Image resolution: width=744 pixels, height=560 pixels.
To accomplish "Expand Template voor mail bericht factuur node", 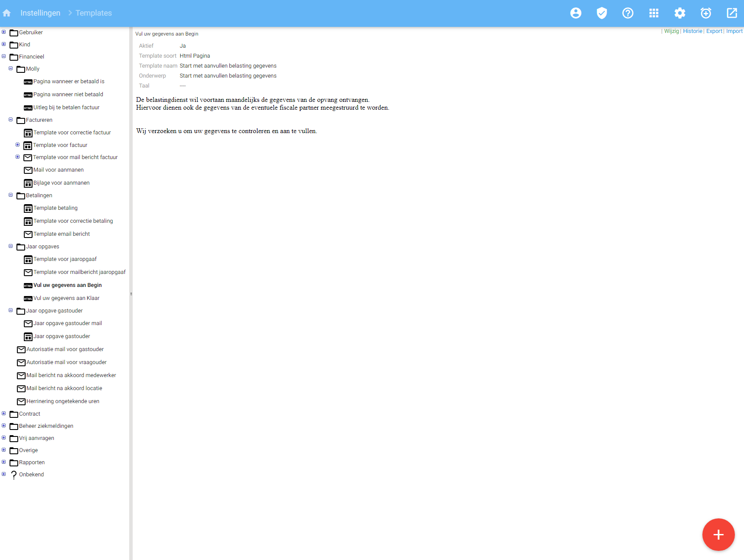I will pos(18,157).
